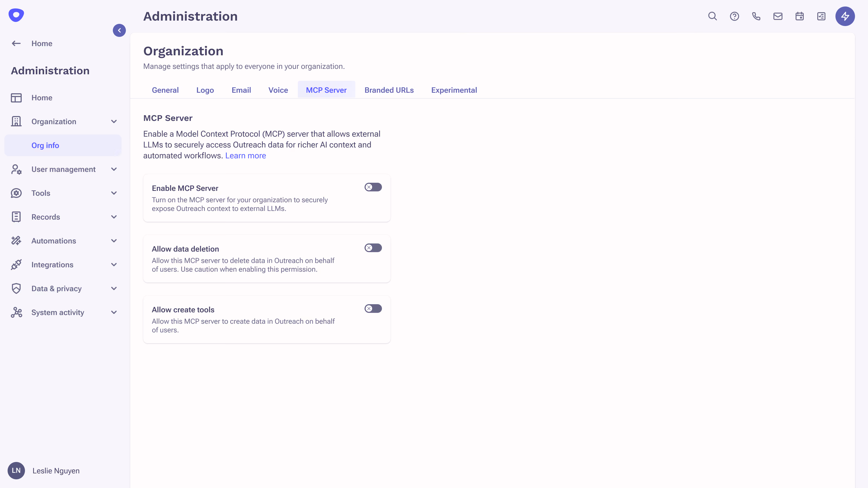Click the Home dashboard layout icon
868x488 pixels.
tap(16, 98)
